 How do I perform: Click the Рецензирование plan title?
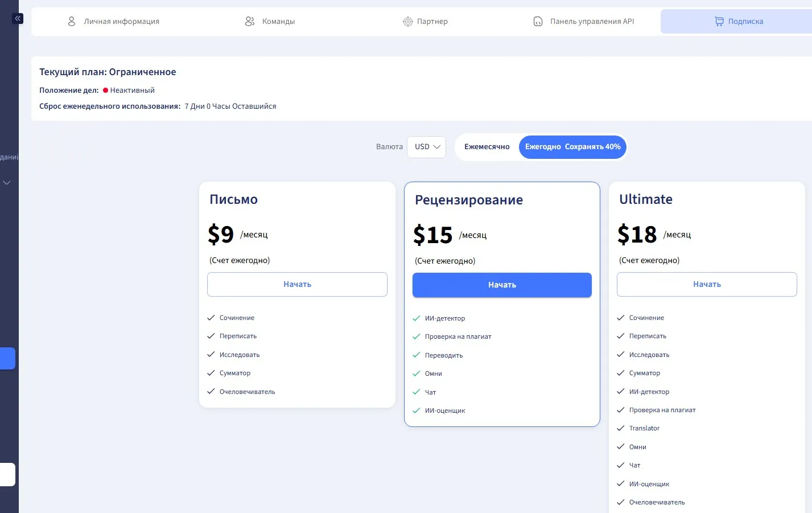[468, 200]
